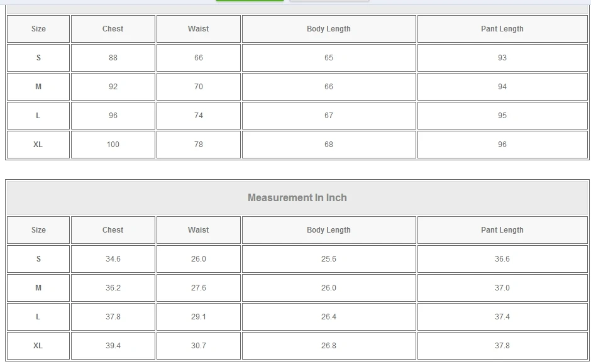
Task: Click the green button at the top edge
Action: click(250, 1)
